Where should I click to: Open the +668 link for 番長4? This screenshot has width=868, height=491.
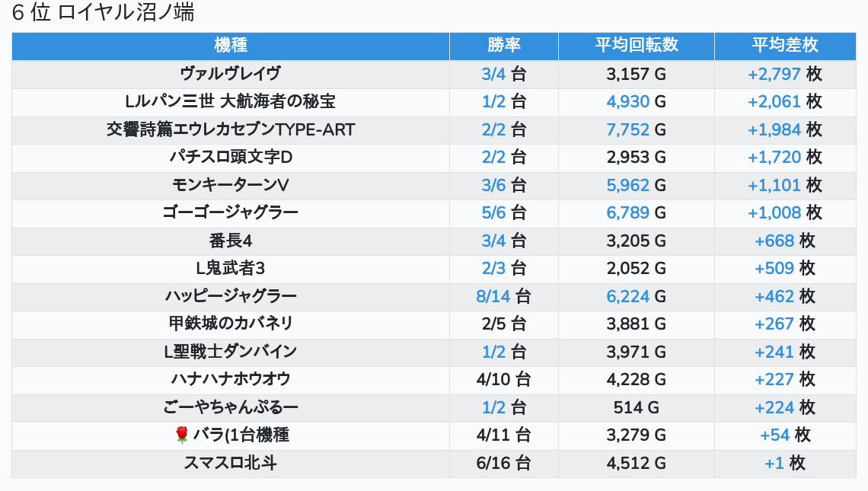tap(774, 241)
